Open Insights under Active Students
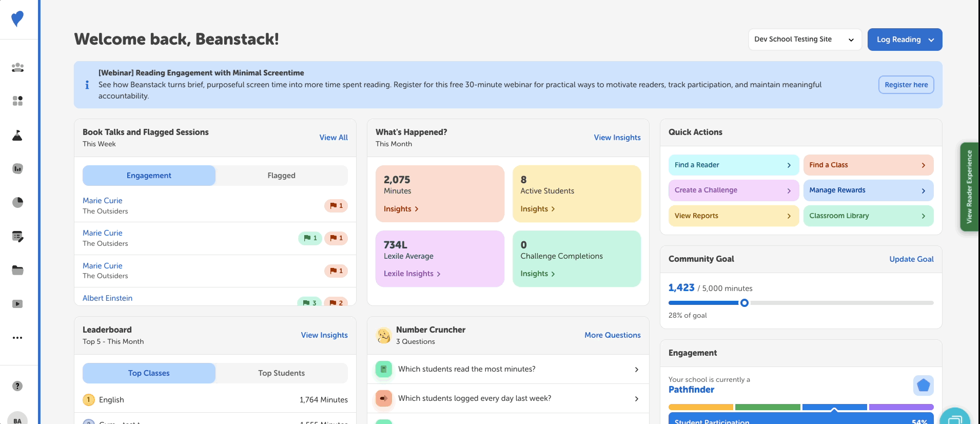The height and width of the screenshot is (424, 980). 538,209
